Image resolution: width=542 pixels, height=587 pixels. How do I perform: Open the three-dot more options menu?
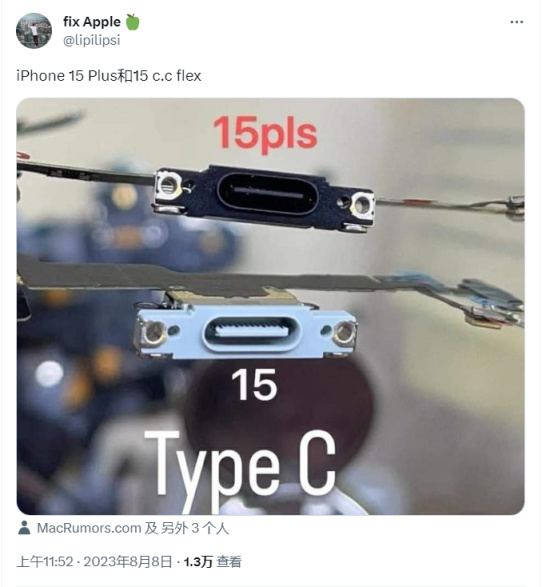(x=517, y=22)
